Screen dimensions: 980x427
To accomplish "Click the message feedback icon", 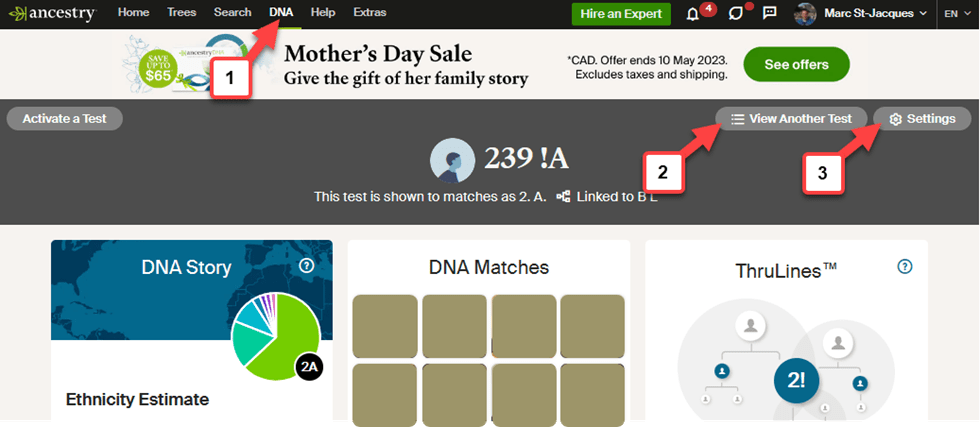I will tap(770, 14).
